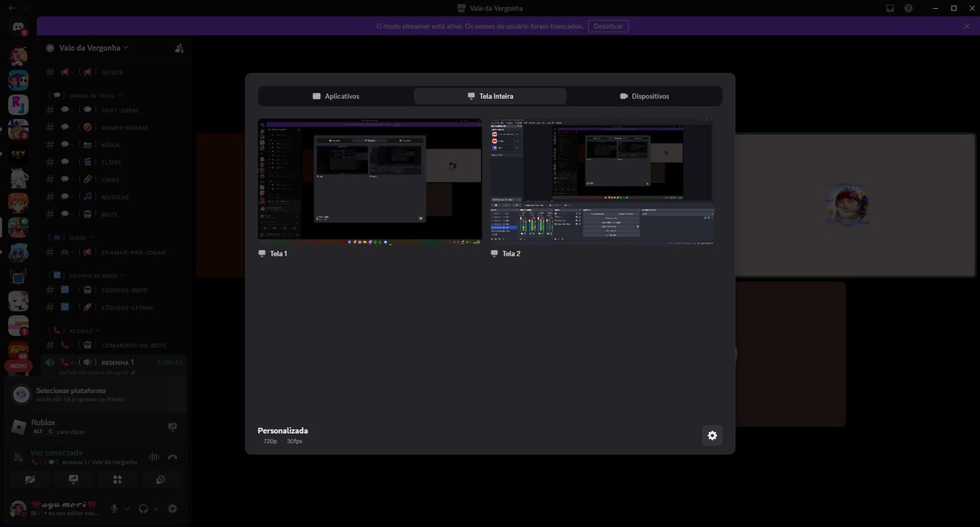The width and height of the screenshot is (980, 527).
Task: Open the chamar-pra-jogar channel
Action: 116,252
